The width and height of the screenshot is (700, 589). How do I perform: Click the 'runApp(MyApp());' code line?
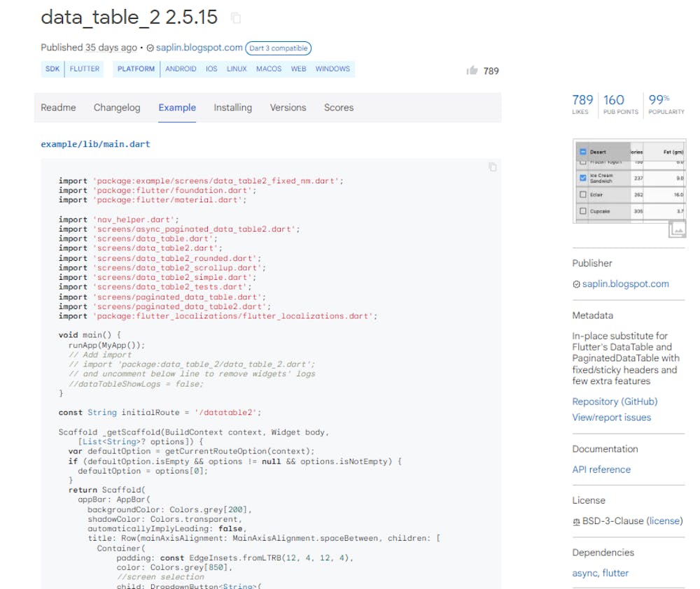click(106, 346)
